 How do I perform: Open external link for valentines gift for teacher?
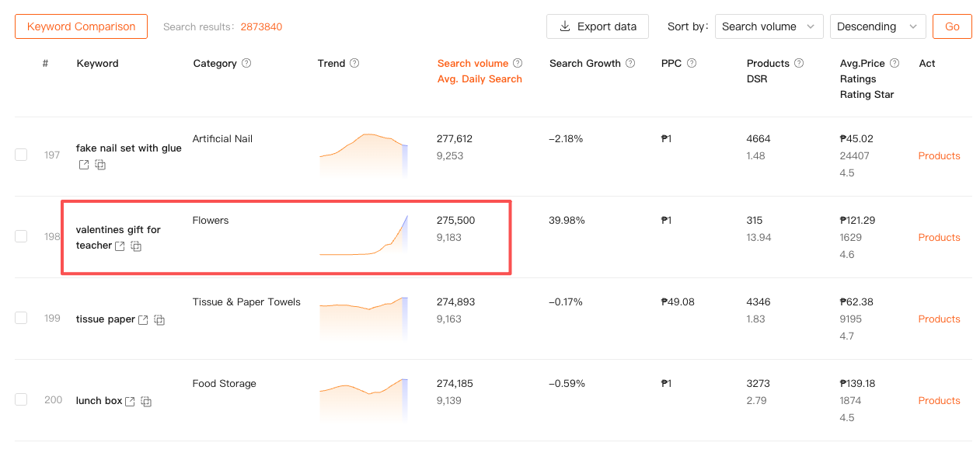pos(120,246)
